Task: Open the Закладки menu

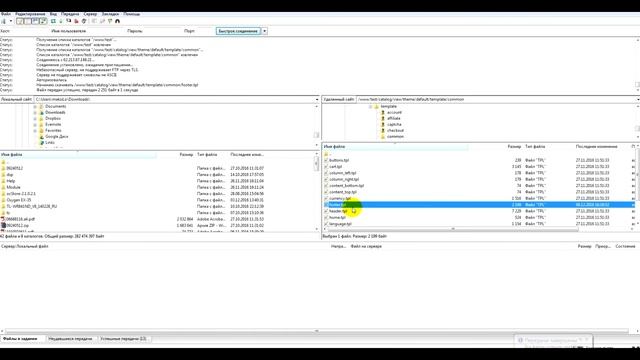Action: click(x=110, y=14)
